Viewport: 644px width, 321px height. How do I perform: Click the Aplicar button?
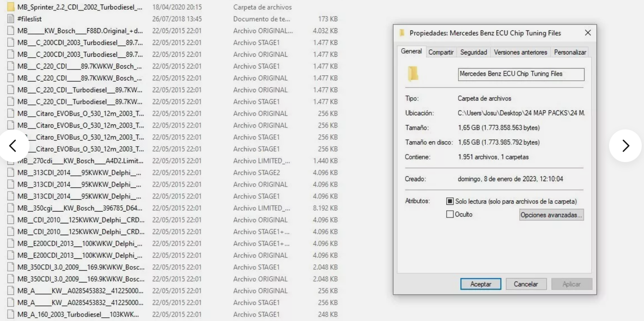[x=571, y=284]
